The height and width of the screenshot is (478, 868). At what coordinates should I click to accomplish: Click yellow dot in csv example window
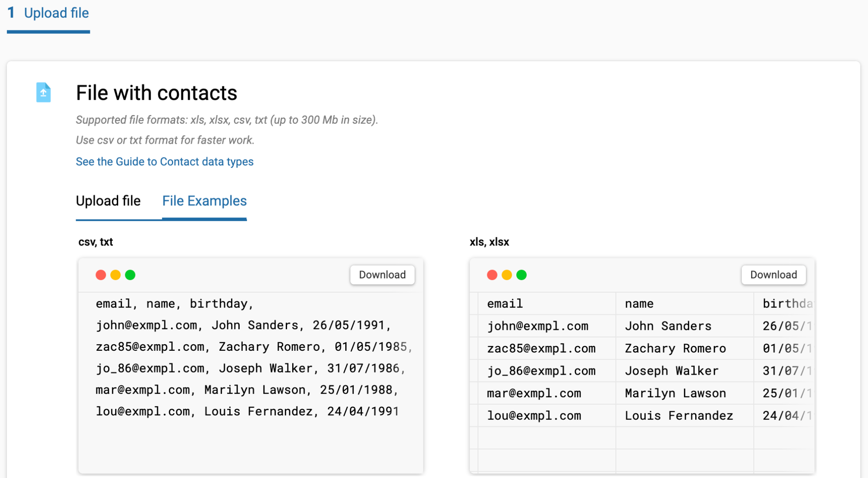click(x=116, y=275)
